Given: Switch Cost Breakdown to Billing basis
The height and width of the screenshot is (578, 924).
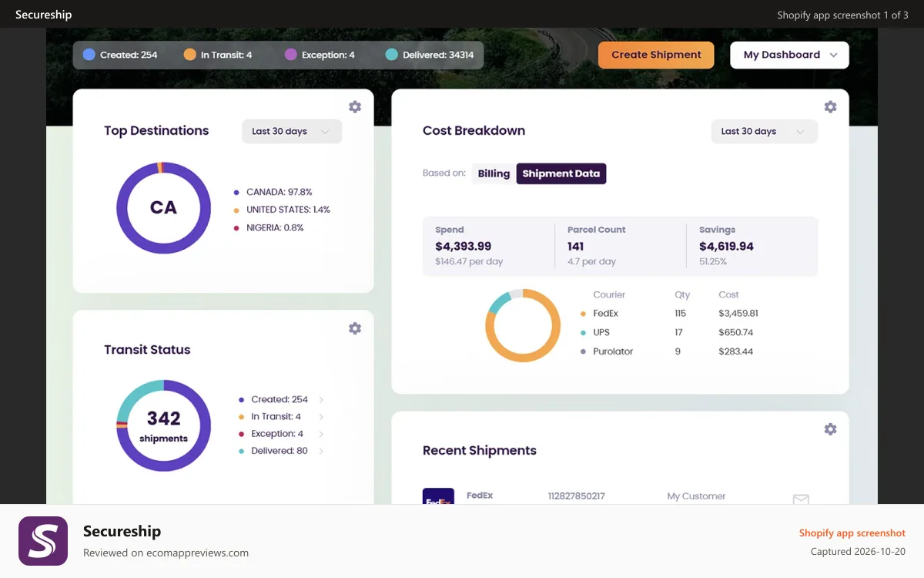Looking at the screenshot, I should [494, 173].
